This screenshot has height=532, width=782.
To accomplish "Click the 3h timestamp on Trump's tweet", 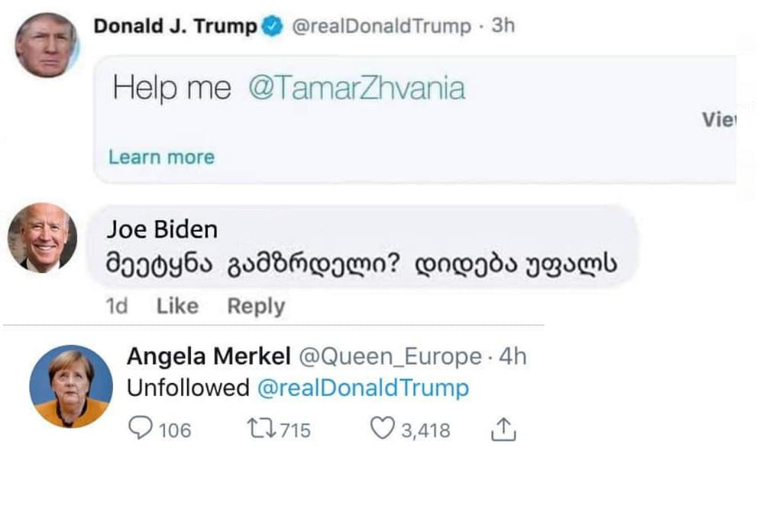I will pos(503,26).
